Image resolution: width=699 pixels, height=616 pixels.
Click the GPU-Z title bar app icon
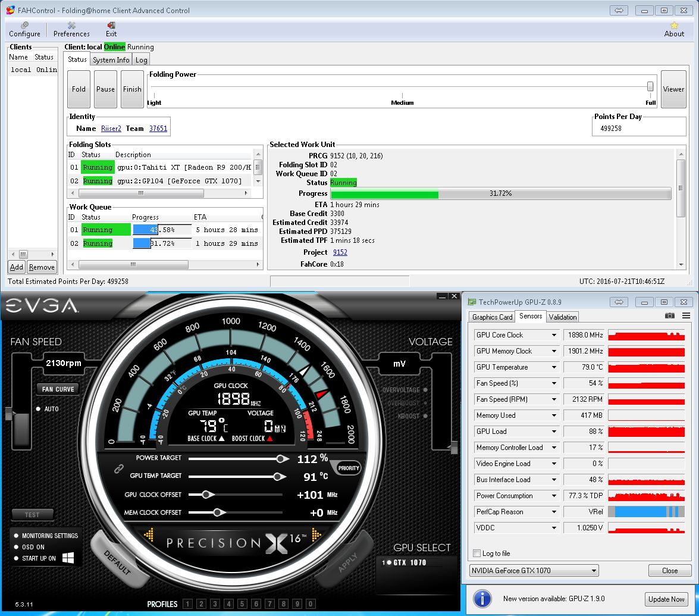(472, 302)
